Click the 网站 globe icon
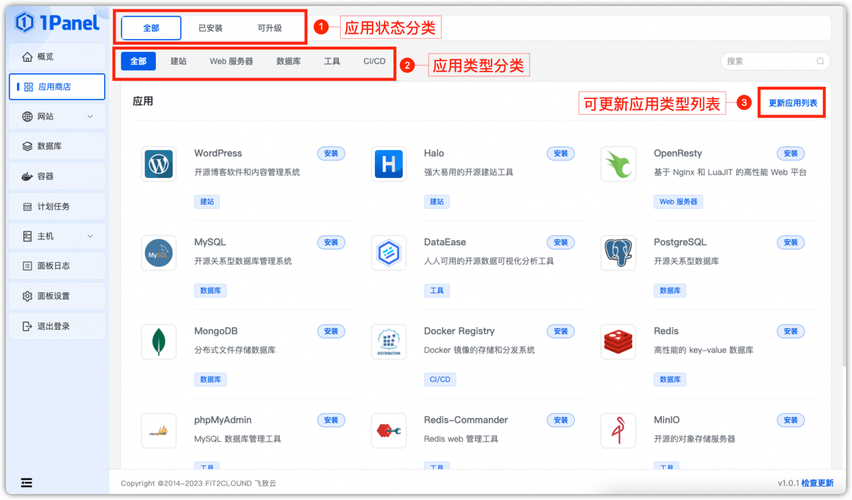Image resolution: width=852 pixels, height=500 pixels. 27,116
